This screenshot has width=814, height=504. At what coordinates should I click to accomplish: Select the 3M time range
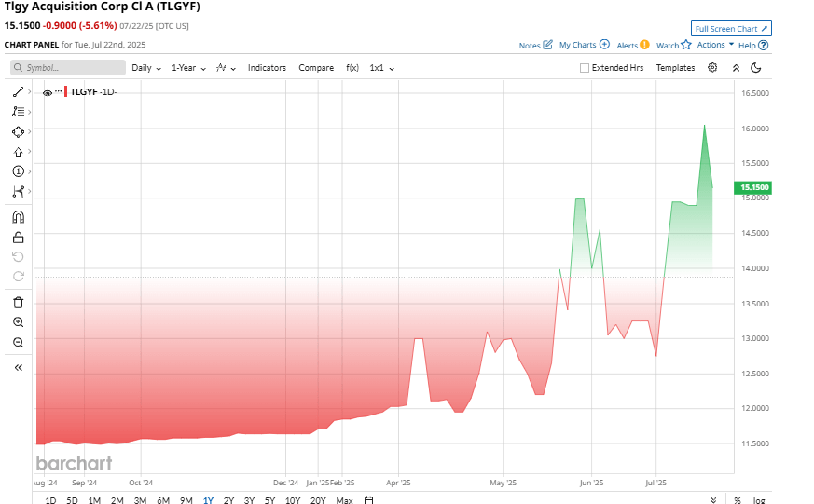pos(140,500)
